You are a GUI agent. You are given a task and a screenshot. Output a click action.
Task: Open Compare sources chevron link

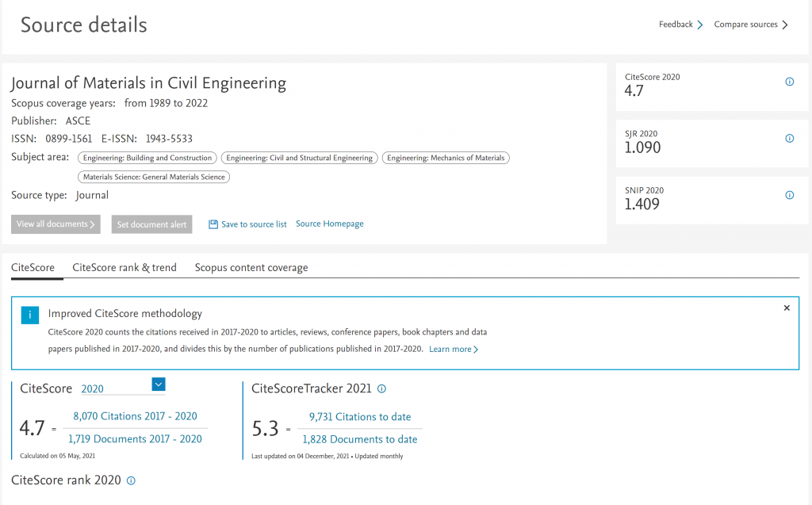(751, 25)
